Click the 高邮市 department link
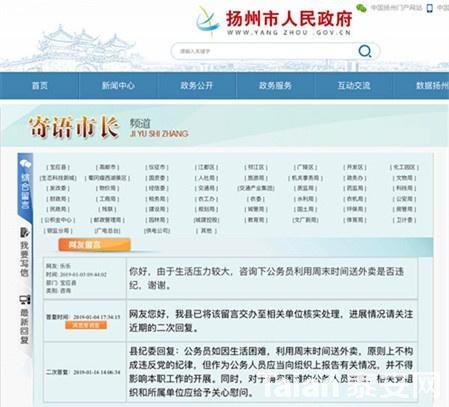This screenshot has height=407, width=449. click(107, 167)
